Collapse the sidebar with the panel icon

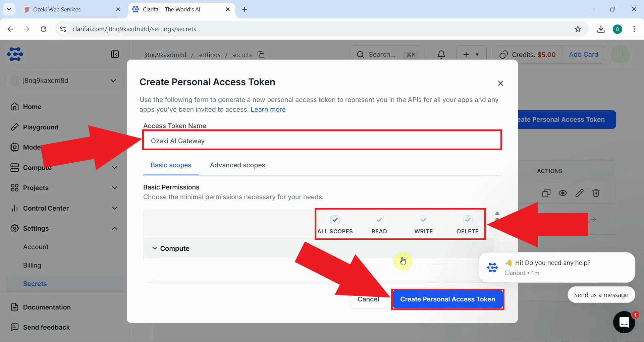(115, 54)
